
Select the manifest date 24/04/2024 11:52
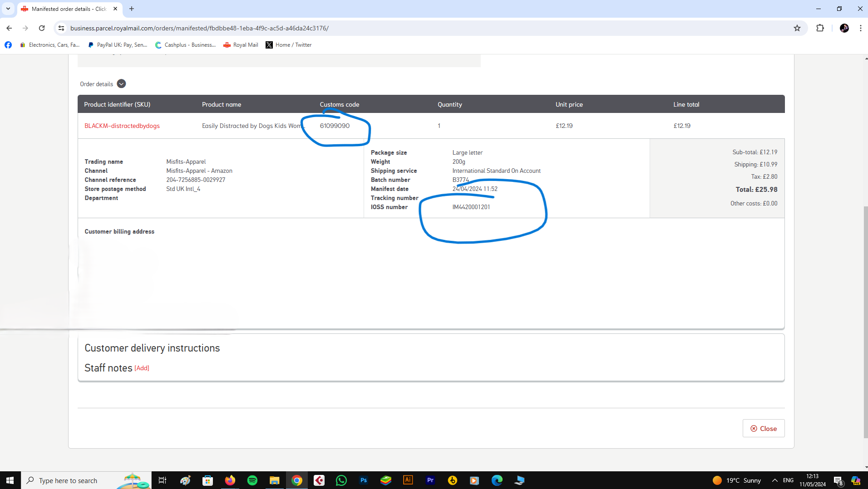pos(475,189)
